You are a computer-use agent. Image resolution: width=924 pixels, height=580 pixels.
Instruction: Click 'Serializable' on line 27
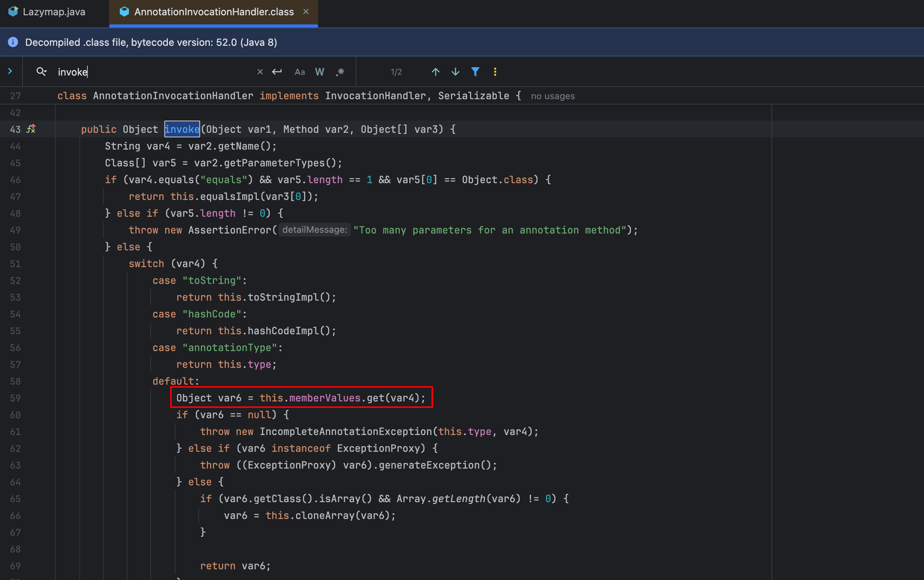pyautogui.click(x=474, y=96)
